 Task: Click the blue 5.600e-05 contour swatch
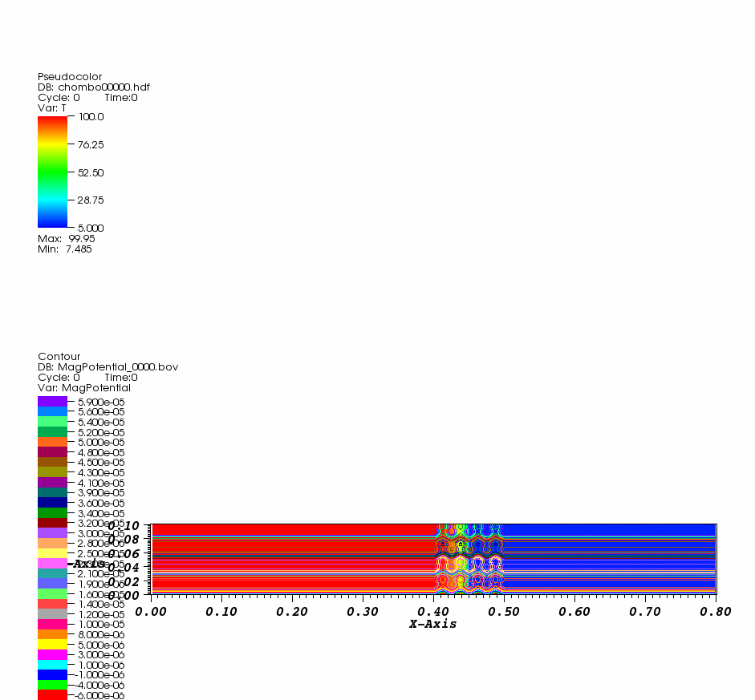click(x=52, y=411)
